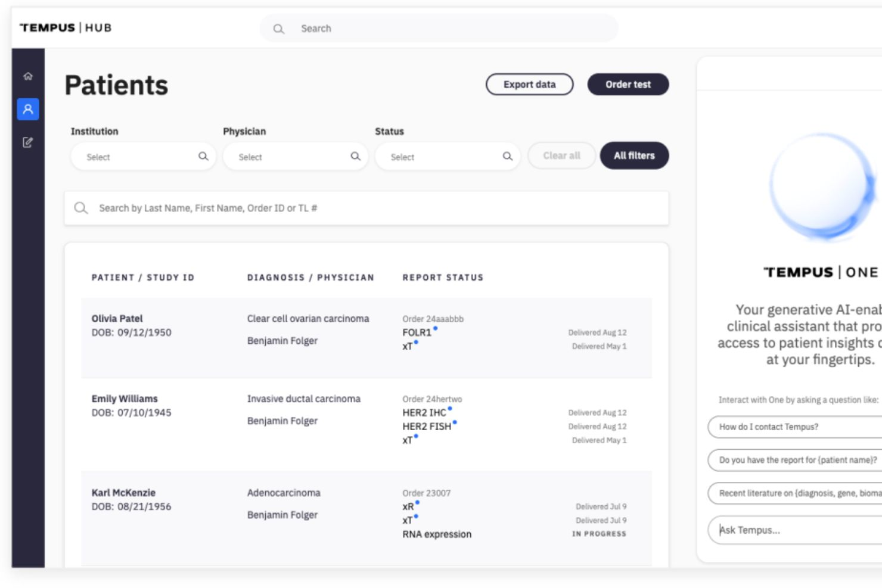Click the Export data button
This screenshot has width=882, height=588.
pyautogui.click(x=530, y=85)
